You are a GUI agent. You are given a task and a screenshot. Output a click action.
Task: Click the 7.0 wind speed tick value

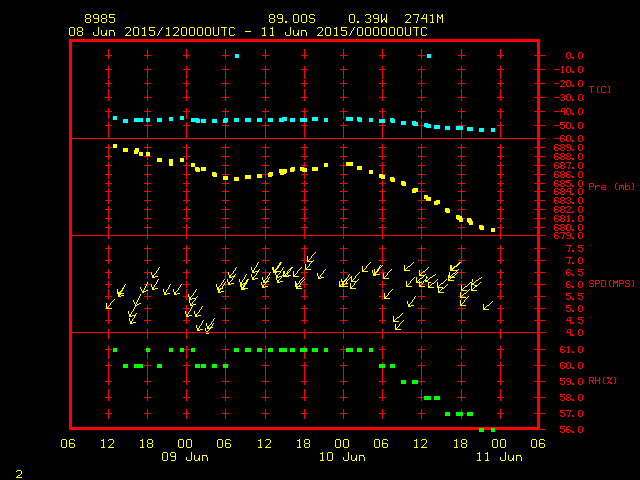tap(574, 260)
